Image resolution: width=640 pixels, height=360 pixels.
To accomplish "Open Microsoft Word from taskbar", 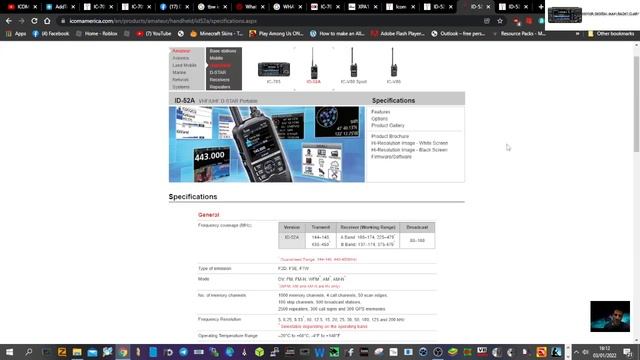I will point(319,352).
